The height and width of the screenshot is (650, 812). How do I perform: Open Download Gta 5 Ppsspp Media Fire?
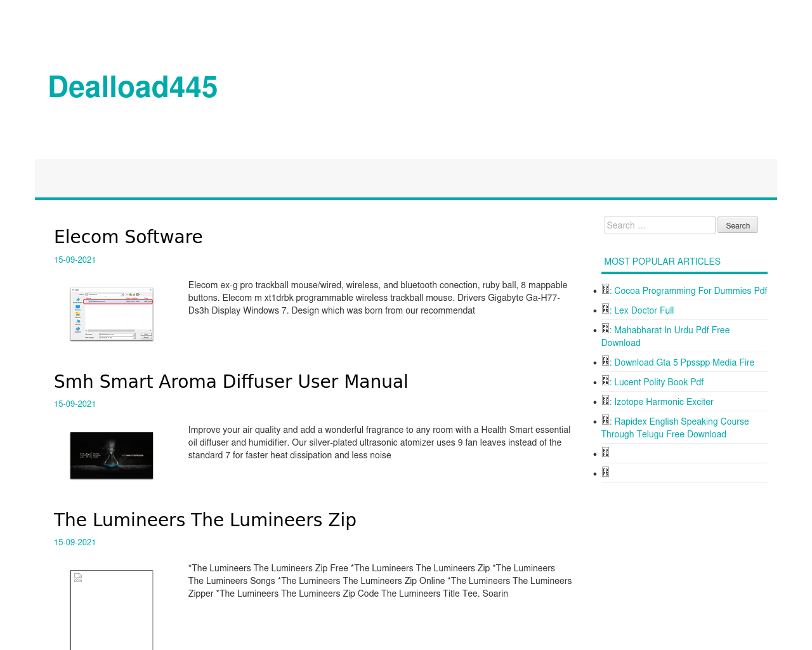pyautogui.click(x=684, y=362)
